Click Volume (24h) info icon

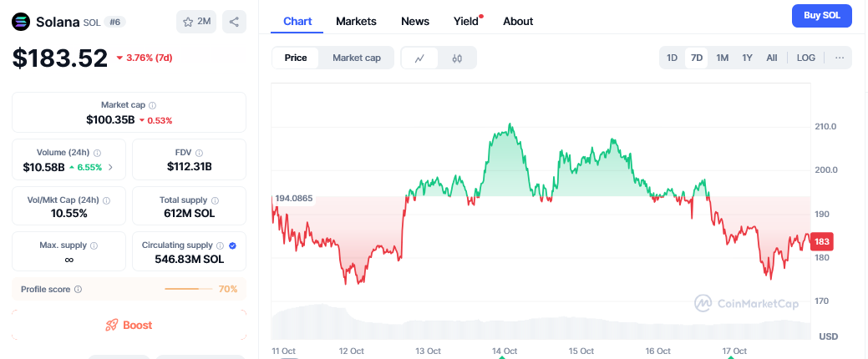[x=98, y=153]
